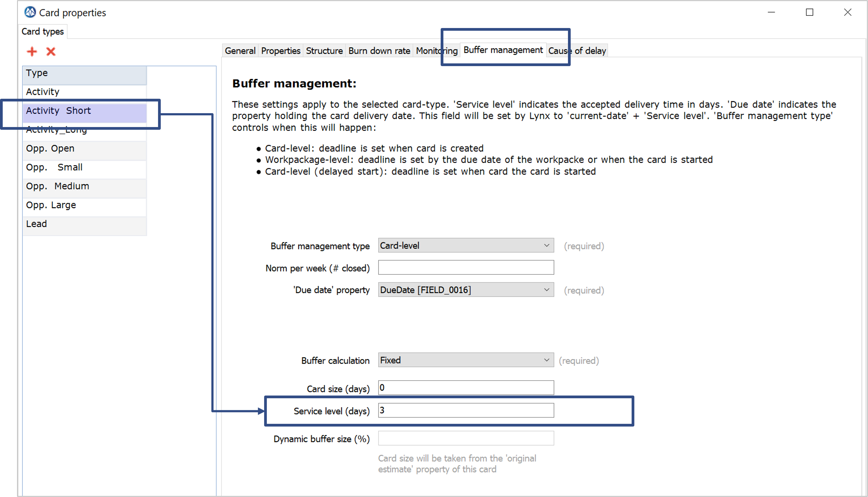The height and width of the screenshot is (497, 868).
Task: Select the 'Activity_Long' card type row
Action: coord(85,132)
